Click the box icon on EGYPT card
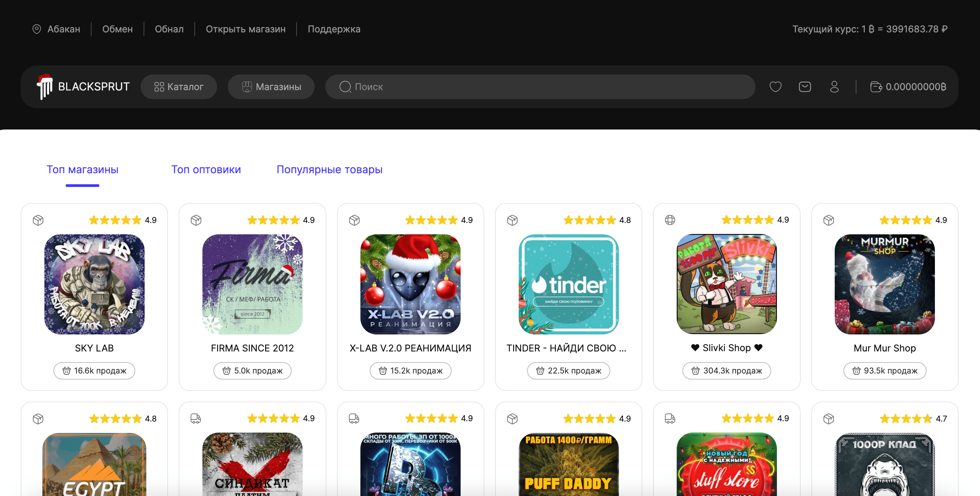This screenshot has height=496, width=980. pos(38,419)
